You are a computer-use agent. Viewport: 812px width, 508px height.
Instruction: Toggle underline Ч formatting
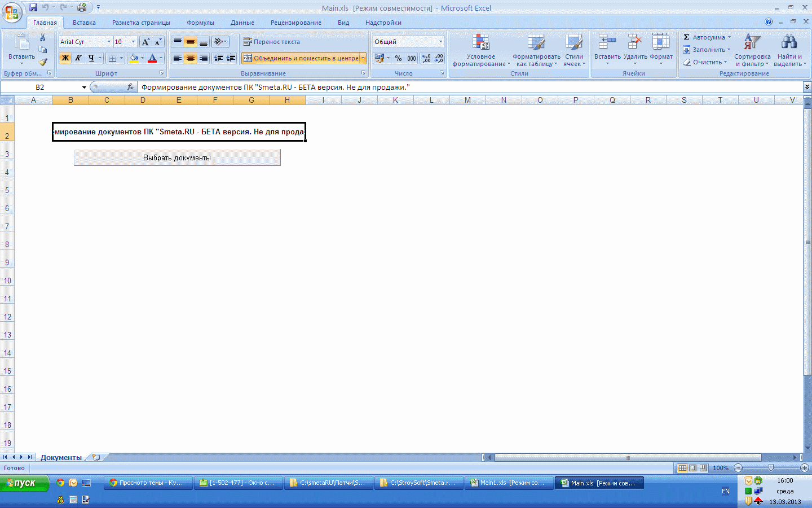[x=91, y=58]
